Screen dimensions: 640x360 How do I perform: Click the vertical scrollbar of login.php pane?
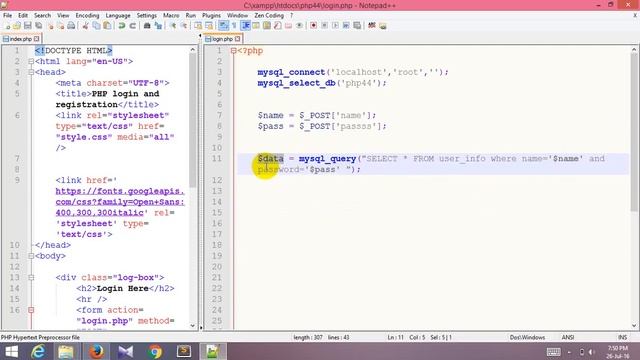634,133
